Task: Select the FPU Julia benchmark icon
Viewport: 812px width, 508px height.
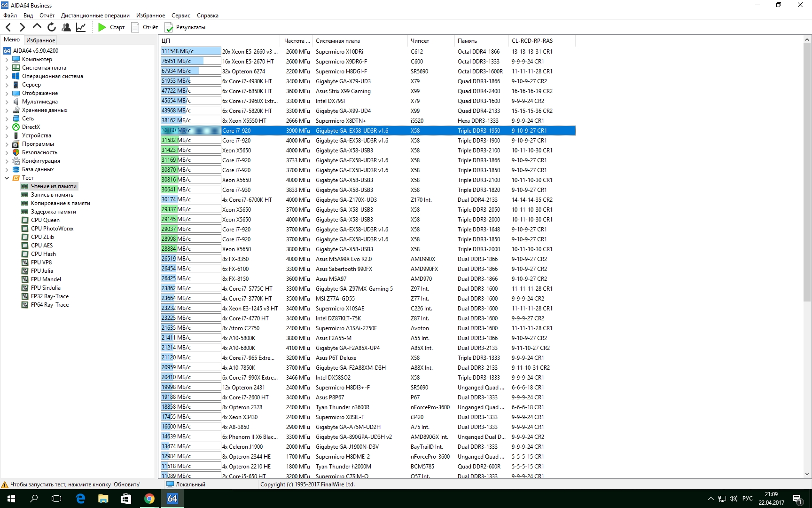Action: coord(25,271)
